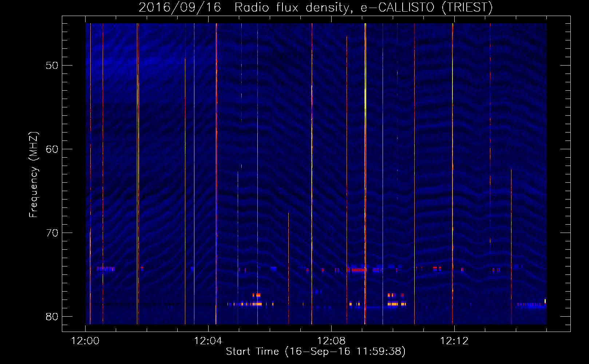The height and width of the screenshot is (364, 589).
Task: Click the '12:12' time tick label
Action: 454,341
